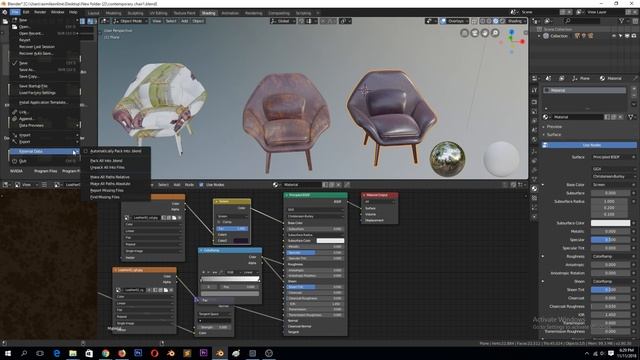Toggle viewport overlays icon
The height and width of the screenshot is (360, 640).
coord(443,21)
